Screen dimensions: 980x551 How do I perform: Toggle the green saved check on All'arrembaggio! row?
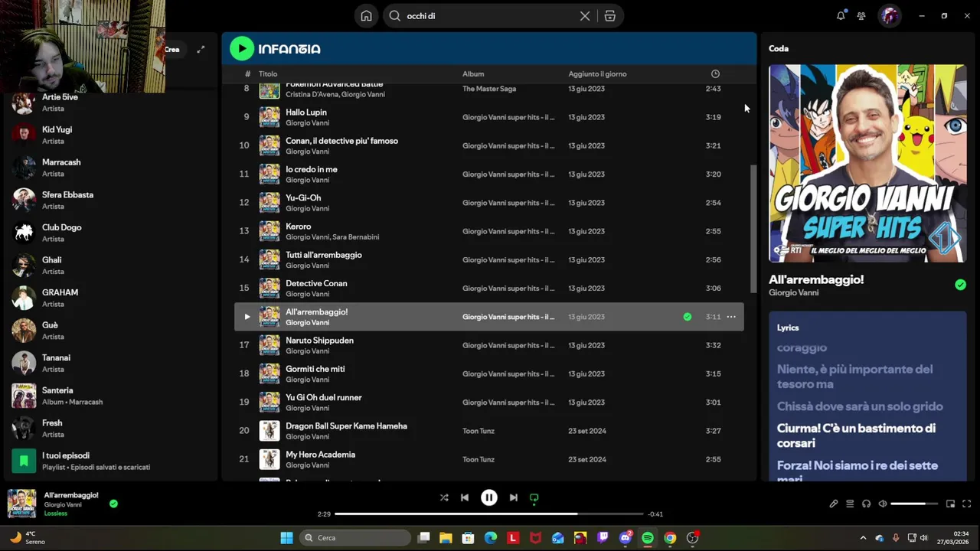pos(687,317)
